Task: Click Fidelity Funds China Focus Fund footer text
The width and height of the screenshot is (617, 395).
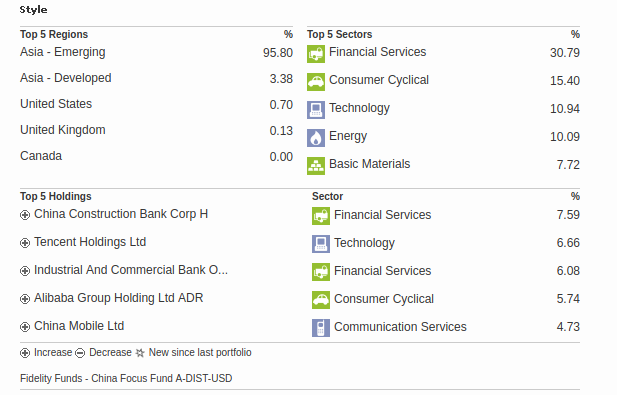Action: 126,378
